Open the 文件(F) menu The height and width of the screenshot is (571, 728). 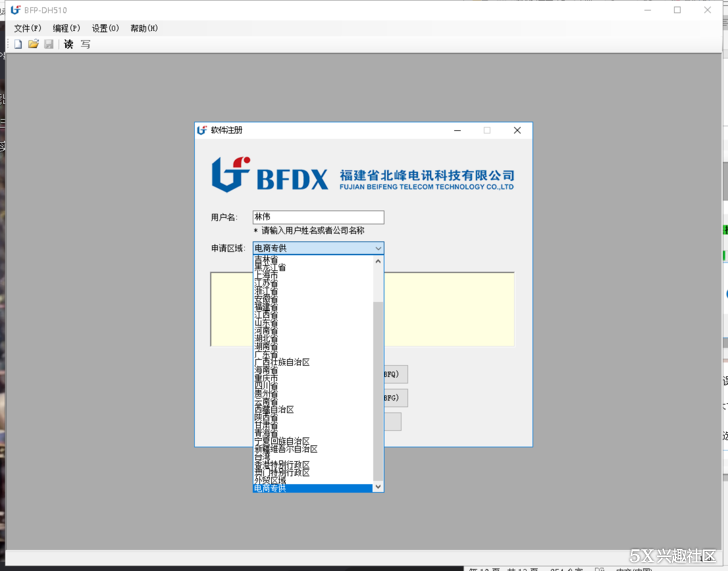(28, 28)
